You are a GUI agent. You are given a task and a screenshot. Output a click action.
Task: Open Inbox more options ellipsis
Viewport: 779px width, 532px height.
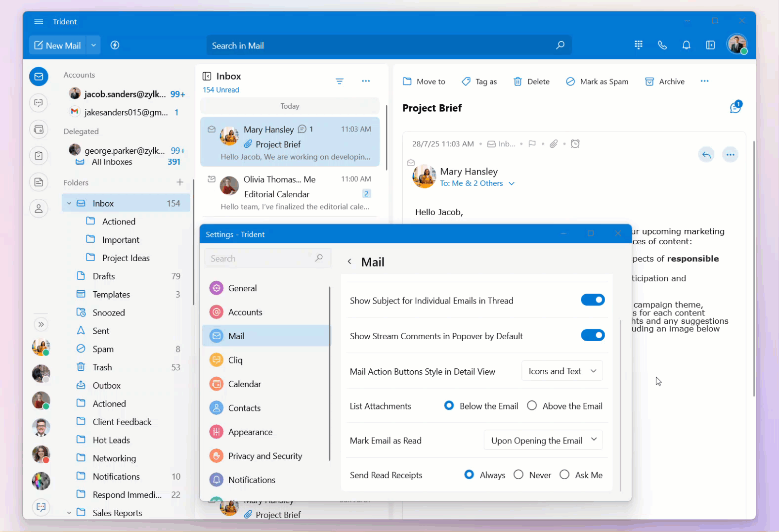[366, 81]
